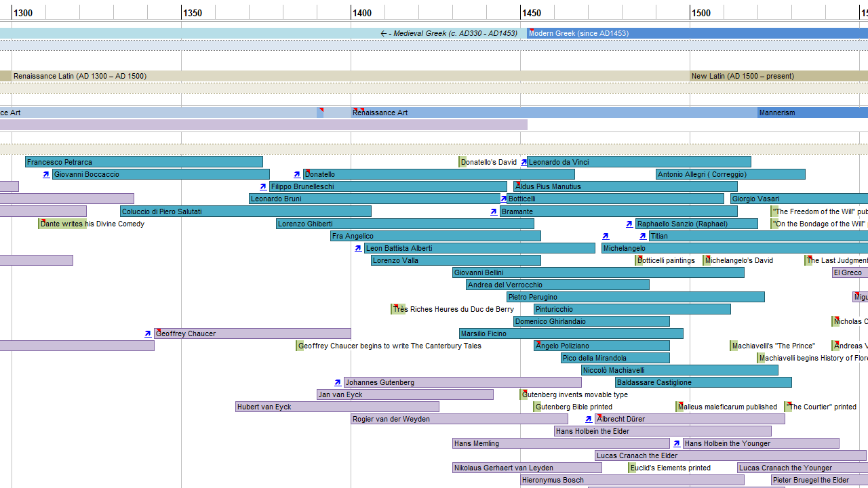This screenshot has width=868, height=488.
Task: Open the link arrow beside Raphaello Sanzio
Action: coord(629,224)
